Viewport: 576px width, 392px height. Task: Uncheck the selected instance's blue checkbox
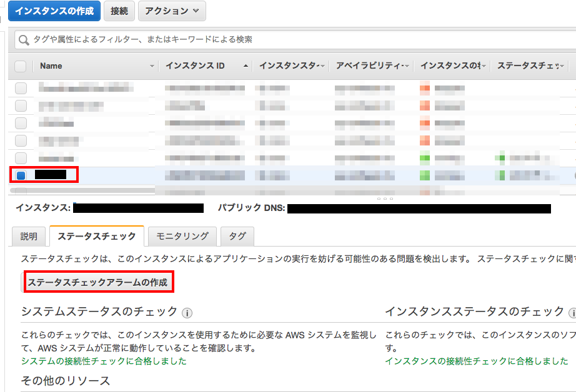click(x=21, y=175)
